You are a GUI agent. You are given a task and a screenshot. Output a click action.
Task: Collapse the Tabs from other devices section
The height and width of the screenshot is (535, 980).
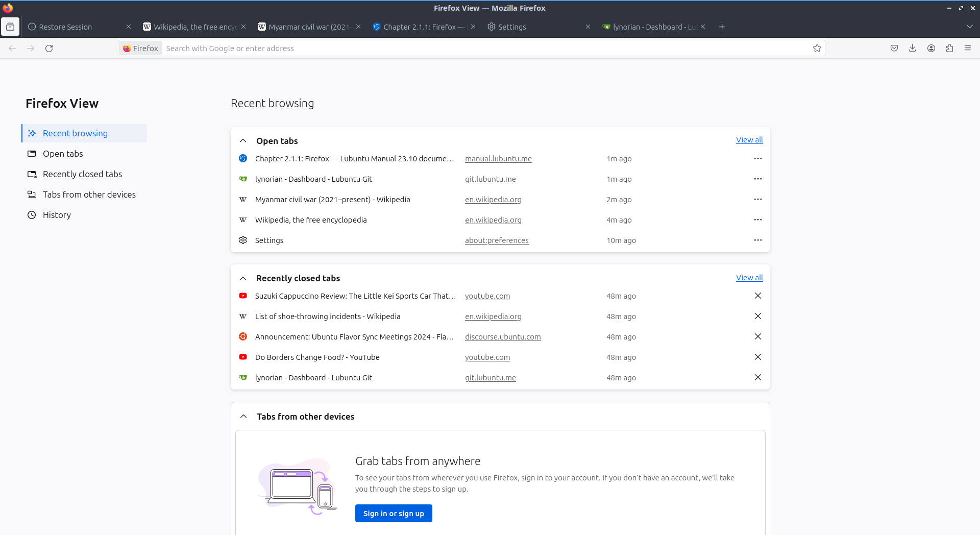click(x=243, y=417)
